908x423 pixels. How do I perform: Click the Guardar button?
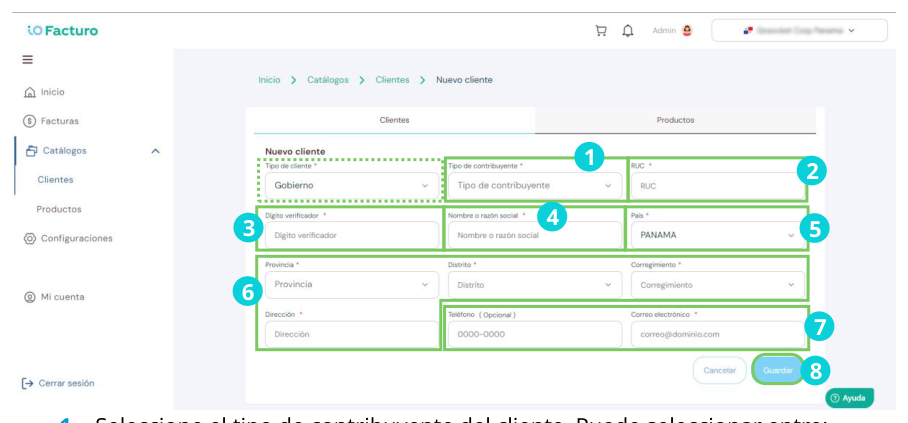[x=777, y=370]
